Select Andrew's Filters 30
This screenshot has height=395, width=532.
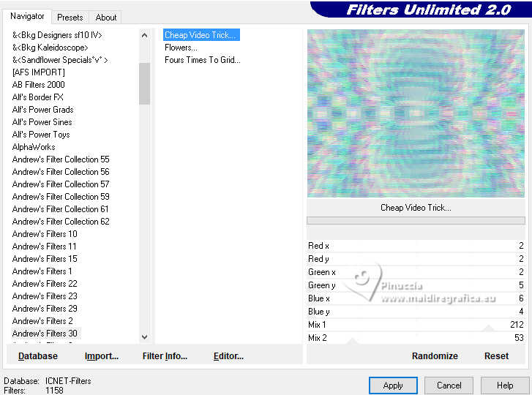coord(45,334)
